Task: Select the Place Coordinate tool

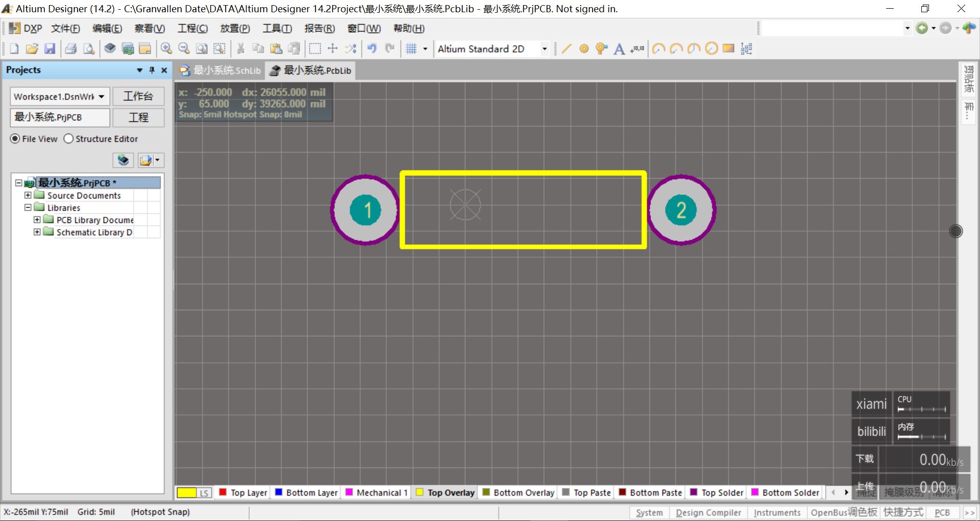Action: coord(637,48)
